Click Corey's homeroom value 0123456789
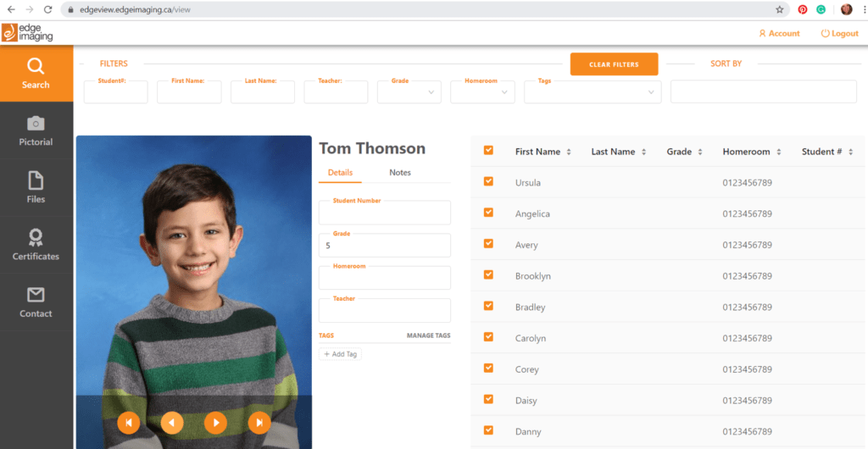 click(748, 369)
